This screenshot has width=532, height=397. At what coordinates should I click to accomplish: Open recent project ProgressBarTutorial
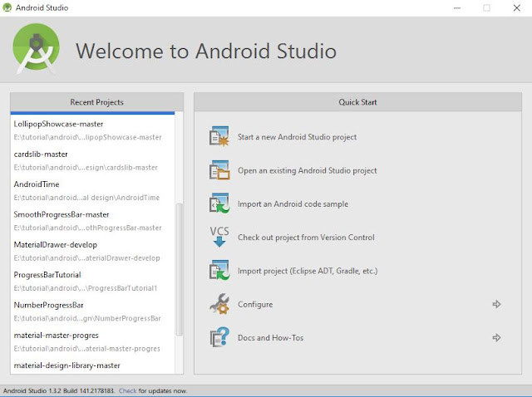(47, 275)
